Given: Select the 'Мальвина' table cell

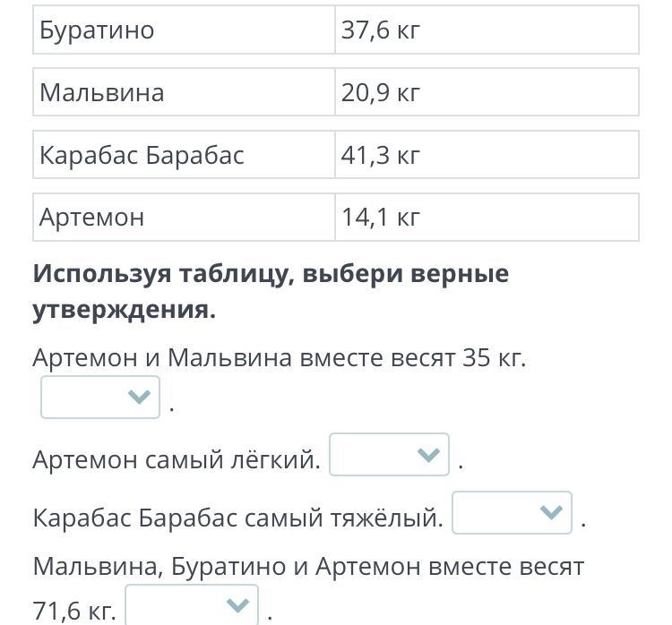Looking at the screenshot, I should [184, 92].
